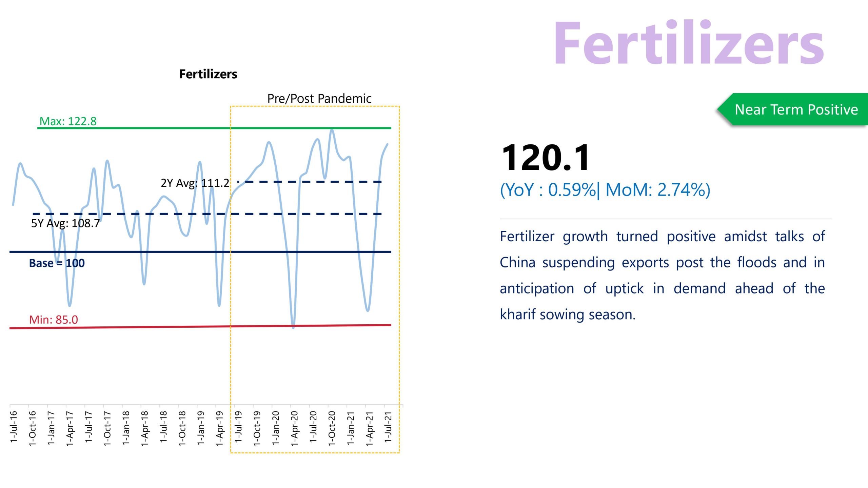
Task: Click the Min: 85.0 label
Action: [54, 320]
